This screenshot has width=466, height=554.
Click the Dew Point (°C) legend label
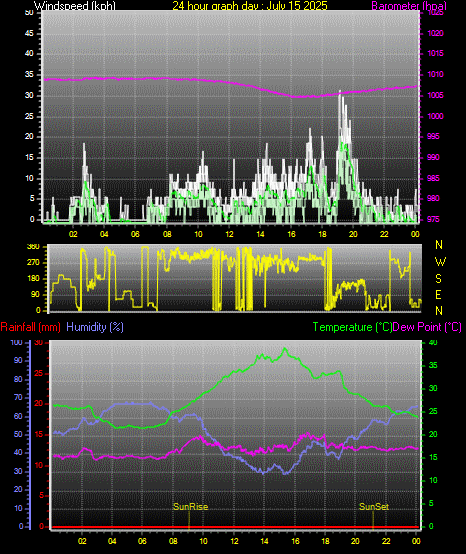[427, 327]
